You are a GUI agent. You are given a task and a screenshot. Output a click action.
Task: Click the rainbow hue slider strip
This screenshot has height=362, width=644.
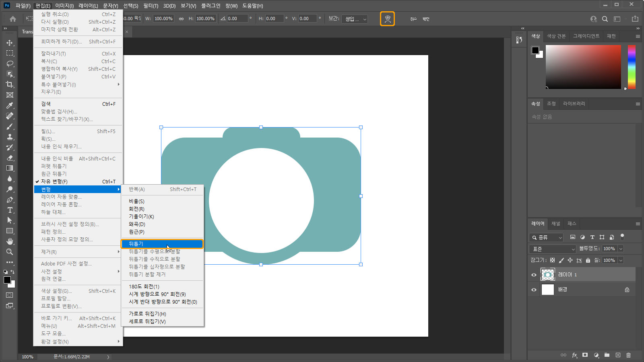[x=632, y=67]
